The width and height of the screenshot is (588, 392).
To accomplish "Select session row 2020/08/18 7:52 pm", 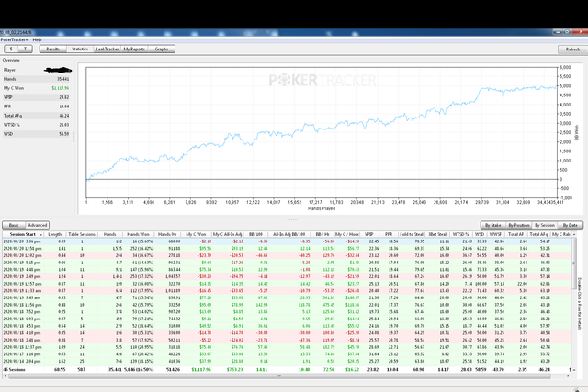I will pyautogui.click(x=288, y=312).
